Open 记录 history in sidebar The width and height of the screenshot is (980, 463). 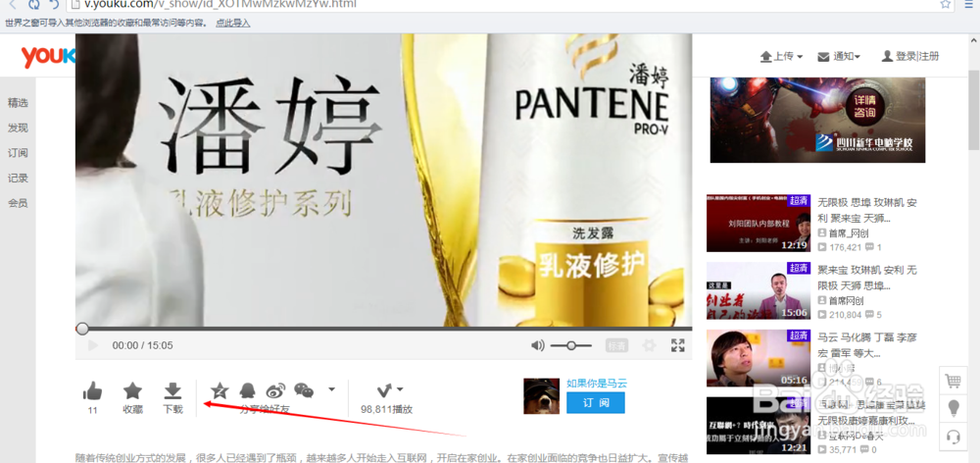[18, 179]
